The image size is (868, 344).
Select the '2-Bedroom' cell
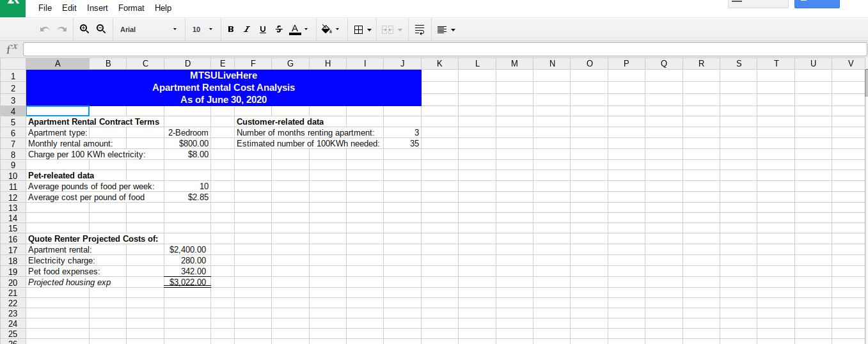pyautogui.click(x=187, y=132)
